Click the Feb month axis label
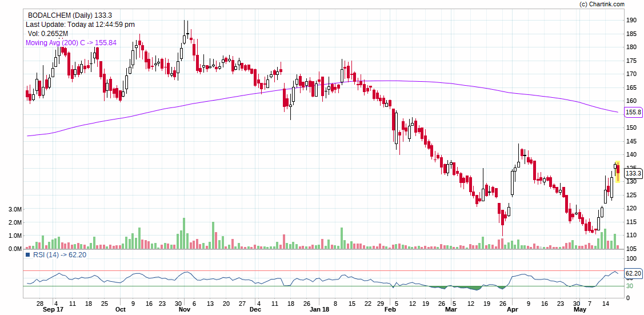The width and height of the screenshot is (644, 315). tap(390, 309)
